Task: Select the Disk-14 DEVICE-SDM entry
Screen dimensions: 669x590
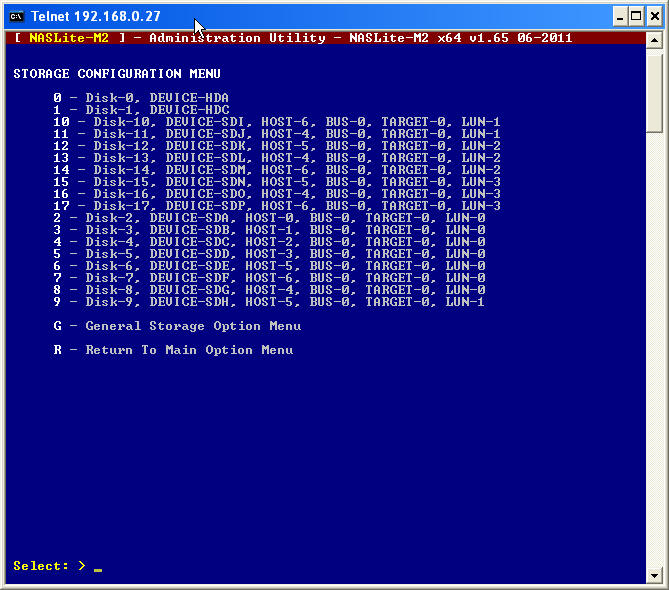Action: [x=276, y=169]
